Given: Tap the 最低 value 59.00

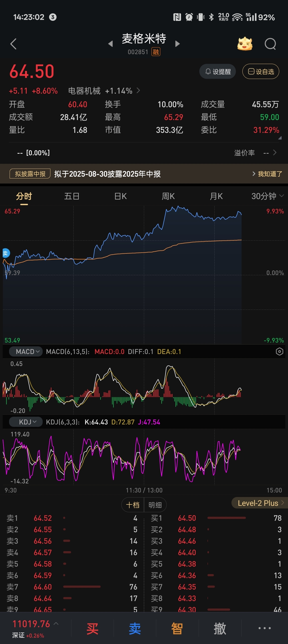Looking at the screenshot, I should coord(270,117).
